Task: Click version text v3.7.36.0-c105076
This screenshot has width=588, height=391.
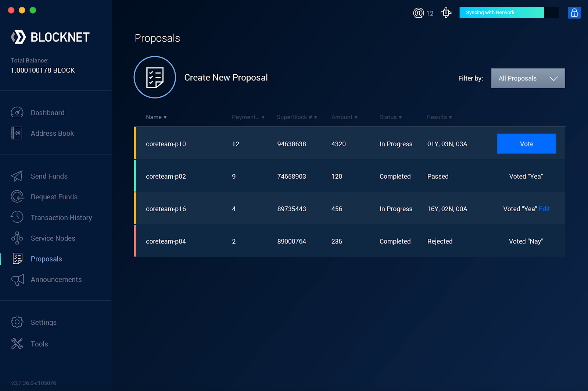Action: click(x=34, y=383)
